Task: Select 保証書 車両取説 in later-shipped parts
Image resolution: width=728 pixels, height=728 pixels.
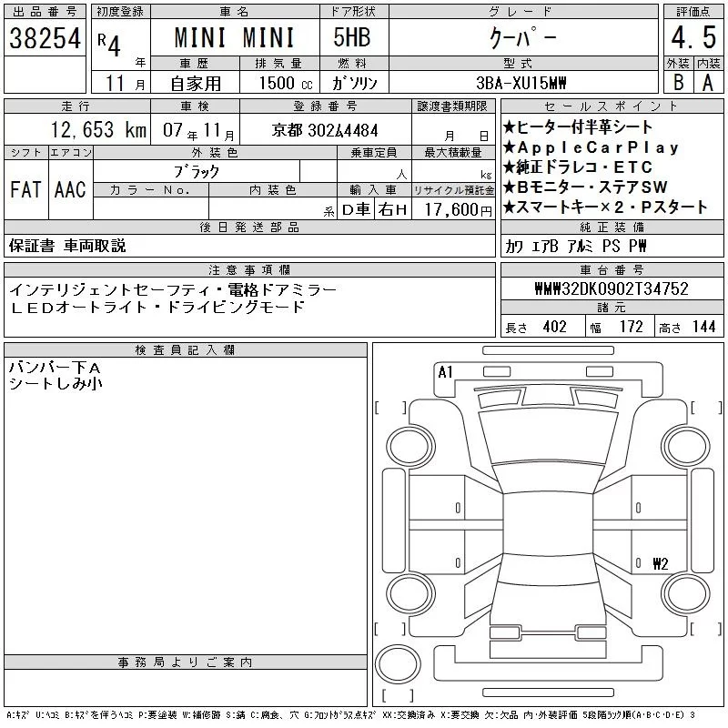Action: 67,246
